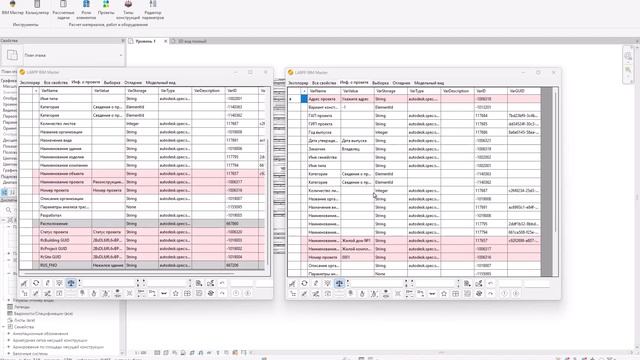Select the IfcSite GUID row in left window
The width and height of the screenshot is (640, 360).
tap(149, 257)
